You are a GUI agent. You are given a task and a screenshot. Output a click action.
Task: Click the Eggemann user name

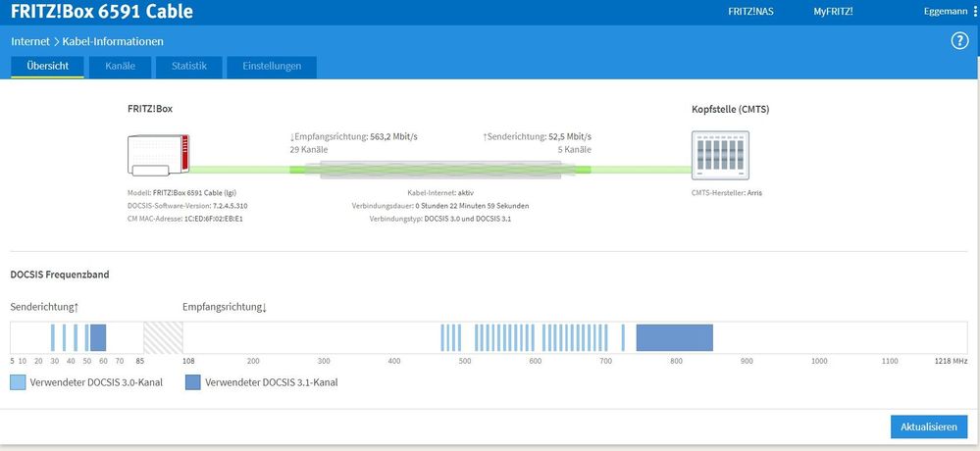947,11
